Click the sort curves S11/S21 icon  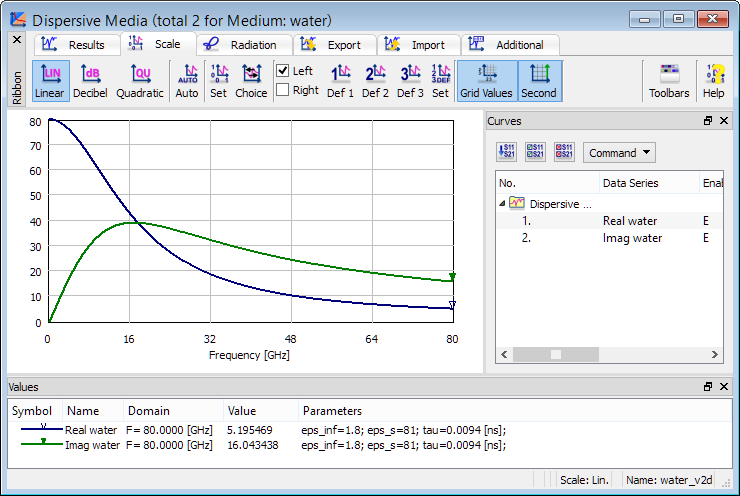[507, 152]
